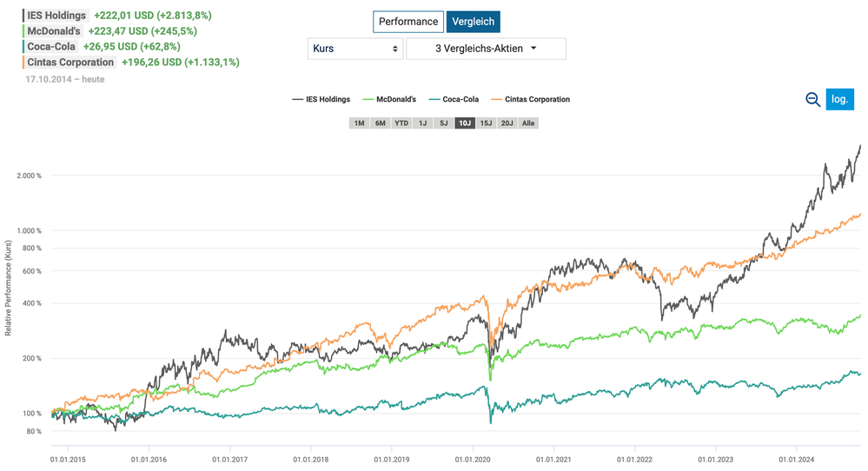The height and width of the screenshot is (471, 868).
Task: Click the Cintas Corporation orange header label
Action: pyautogui.click(x=70, y=62)
